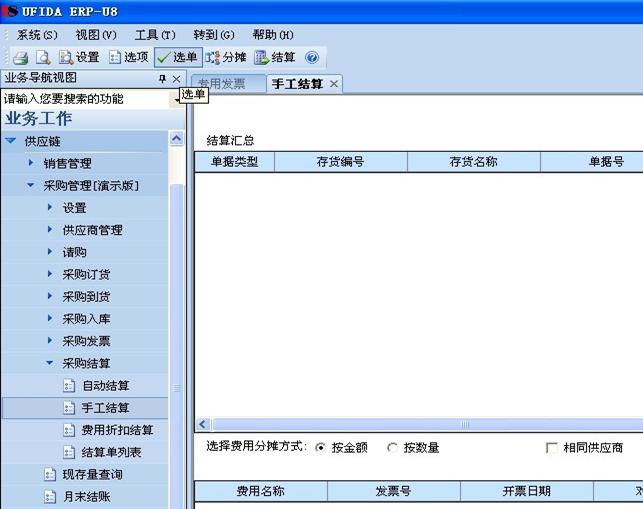
Task: Expand the 采购到货 tree node
Action: click(50, 296)
